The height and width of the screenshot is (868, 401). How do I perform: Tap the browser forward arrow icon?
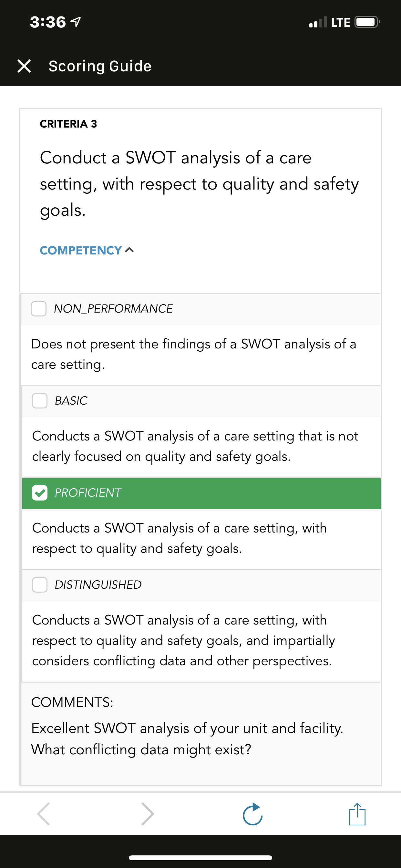(x=148, y=814)
